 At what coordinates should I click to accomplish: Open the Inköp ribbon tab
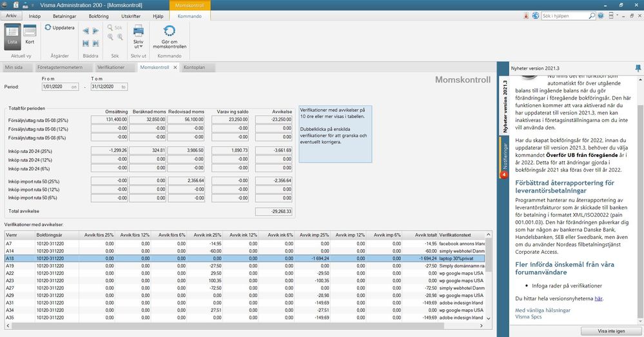(x=35, y=16)
